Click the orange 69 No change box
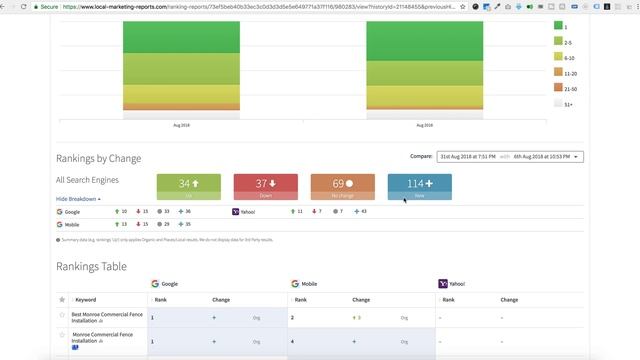Image resolution: width=640 pixels, height=360 pixels. point(342,187)
